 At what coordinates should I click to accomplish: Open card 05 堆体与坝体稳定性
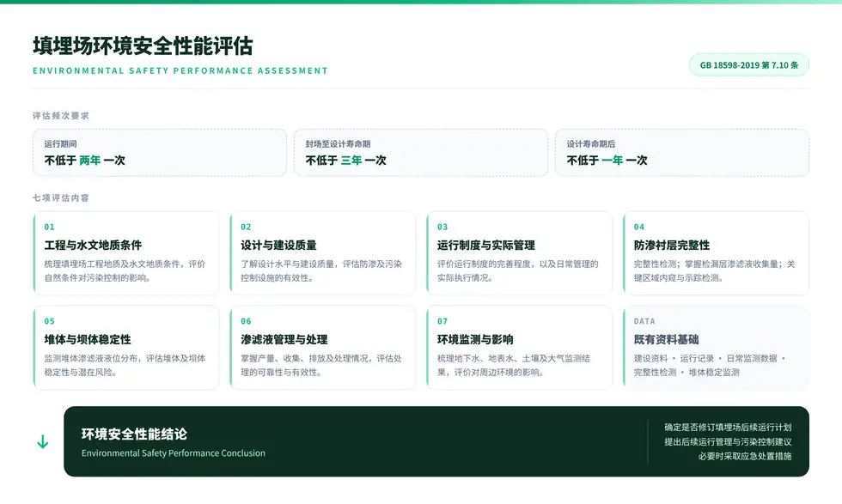click(126, 347)
